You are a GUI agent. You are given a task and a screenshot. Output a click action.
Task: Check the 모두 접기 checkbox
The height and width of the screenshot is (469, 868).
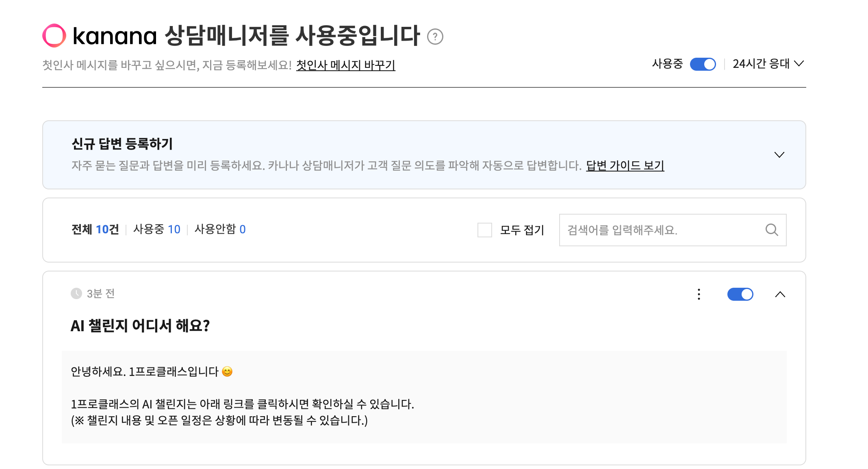[x=484, y=230]
